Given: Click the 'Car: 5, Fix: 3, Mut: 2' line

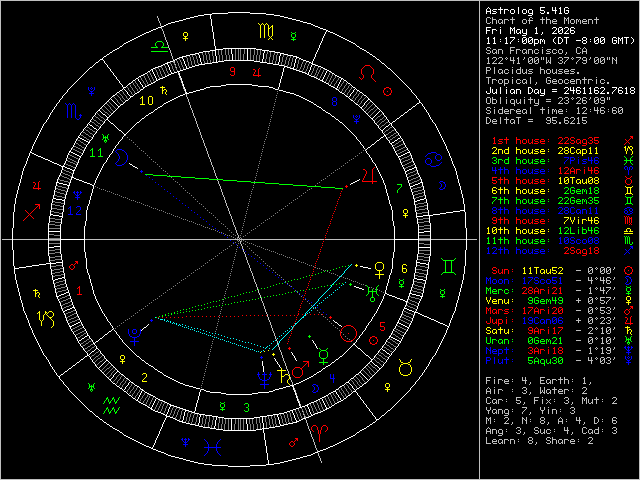Looking at the screenshot, I should pos(551,400).
